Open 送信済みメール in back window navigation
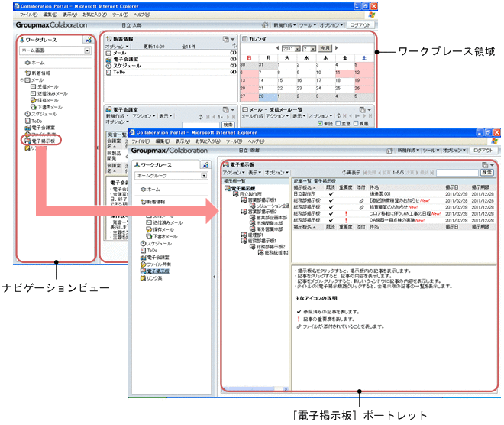 coord(49,93)
